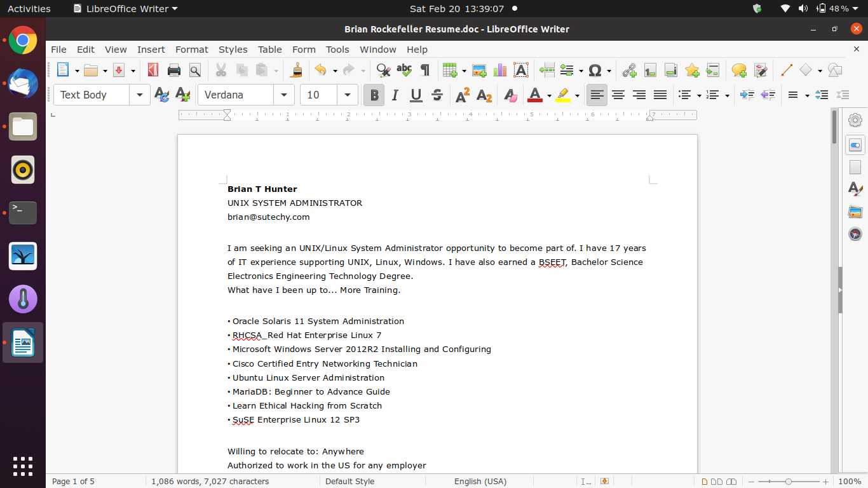Viewport: 868px width, 488px height.
Task: Open the sidebar Navigator compass icon
Action: (855, 234)
